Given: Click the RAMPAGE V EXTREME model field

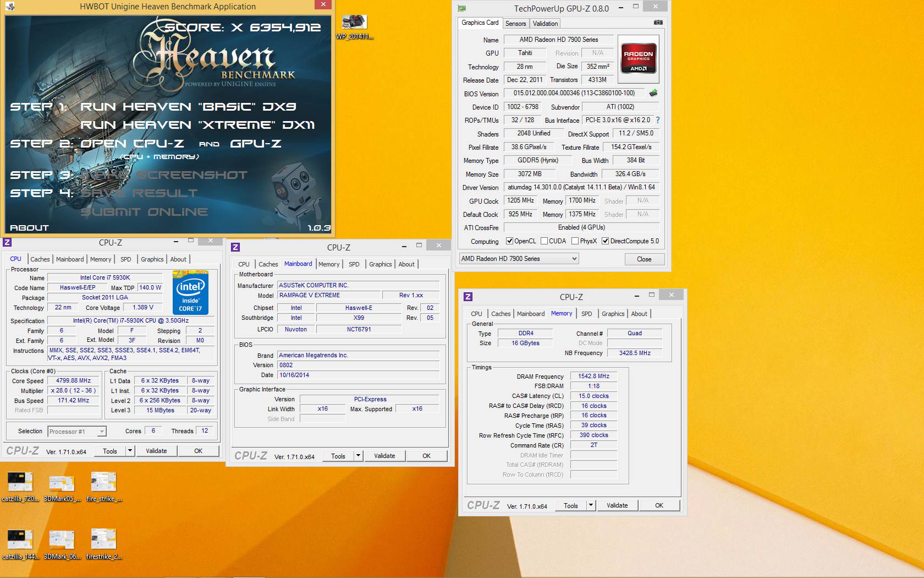Looking at the screenshot, I should click(x=329, y=296).
